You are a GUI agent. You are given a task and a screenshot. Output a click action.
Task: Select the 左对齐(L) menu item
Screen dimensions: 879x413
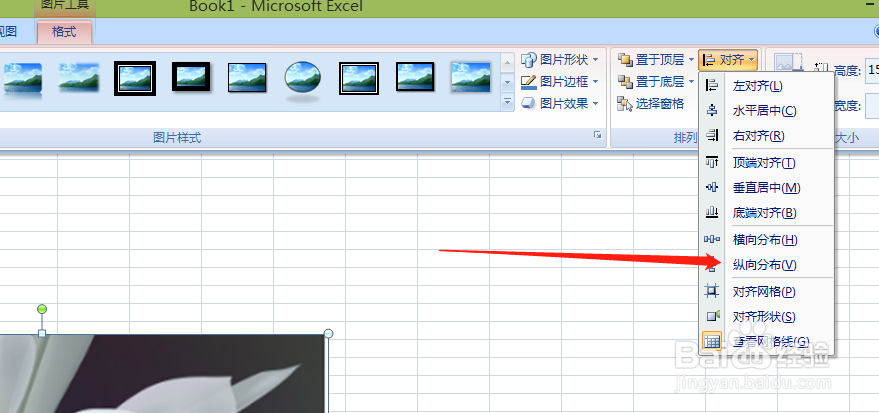tap(767, 86)
